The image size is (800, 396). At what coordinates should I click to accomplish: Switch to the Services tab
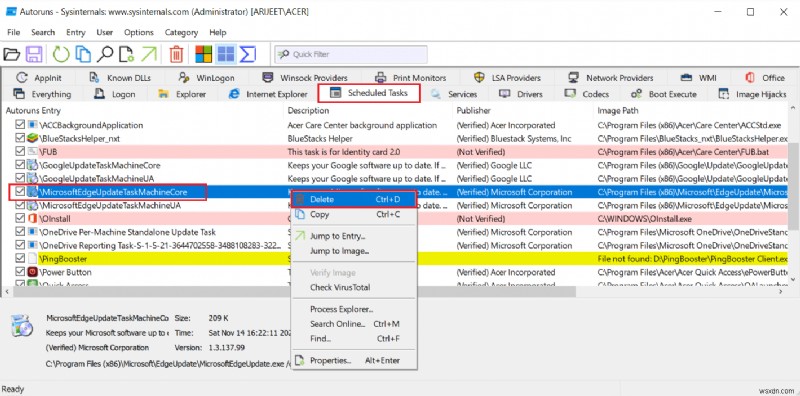[x=454, y=94]
